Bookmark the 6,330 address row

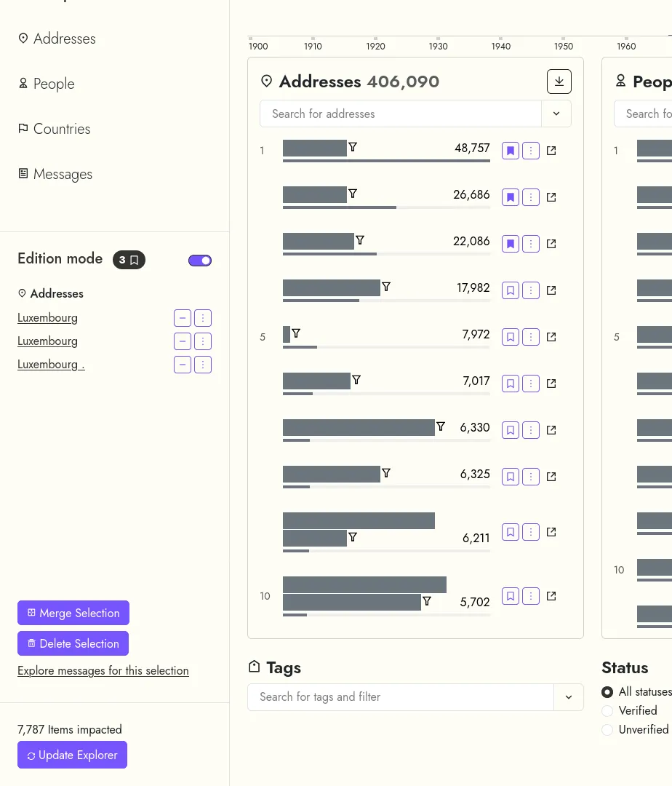tap(511, 430)
